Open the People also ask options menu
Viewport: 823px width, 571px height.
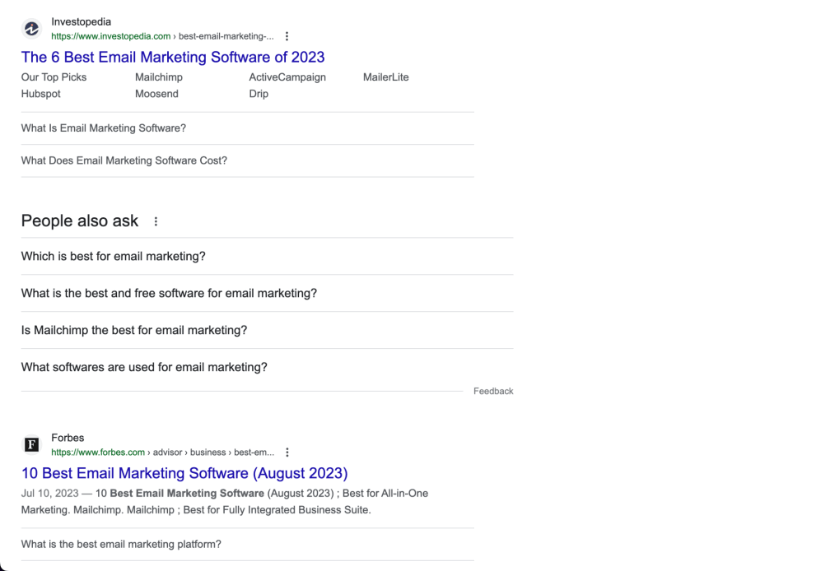[156, 221]
